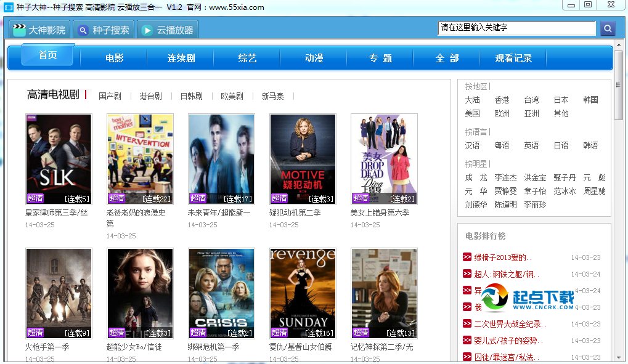Click title 美女上错身第六季
The height and width of the screenshot is (364, 628).
click(x=380, y=212)
